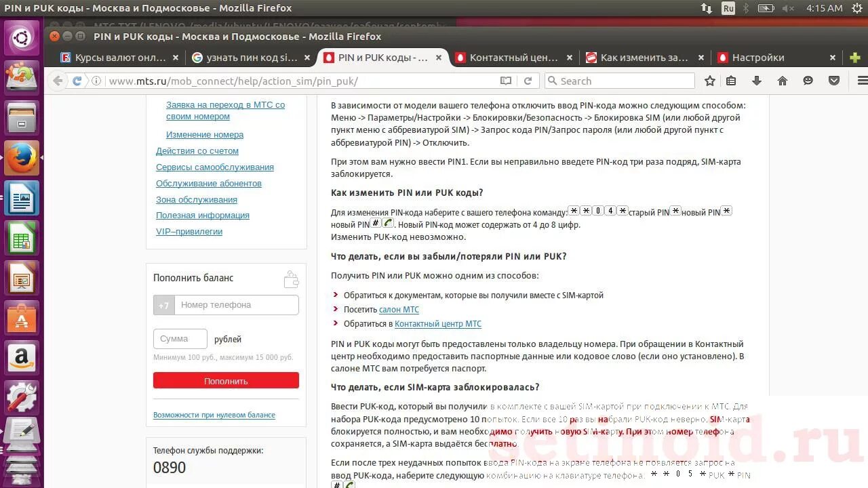Close the 'Курсы валют онл...' tab
Viewport: 868px width, 488px height.
pyautogui.click(x=176, y=58)
